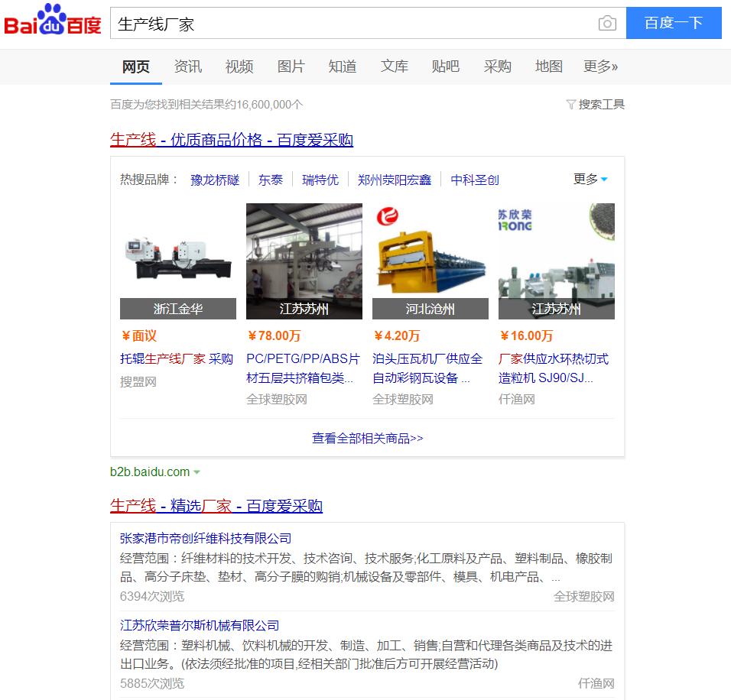Open result 生产线 - 优质商品价格 - 百度爱采购

[232, 140]
